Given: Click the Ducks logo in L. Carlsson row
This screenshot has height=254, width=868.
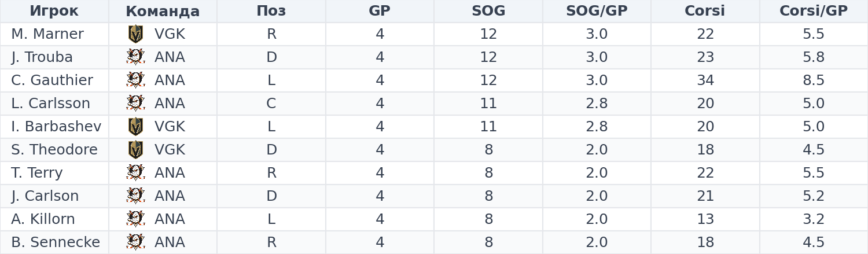Looking at the screenshot, I should [135, 104].
